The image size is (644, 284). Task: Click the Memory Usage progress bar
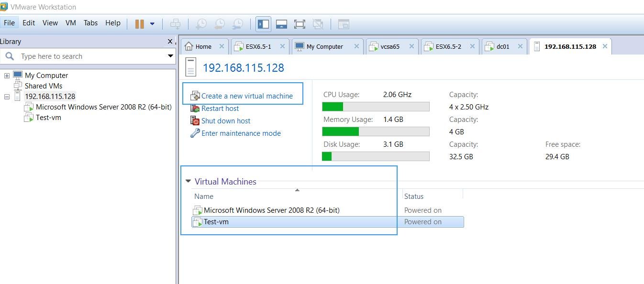tap(376, 131)
